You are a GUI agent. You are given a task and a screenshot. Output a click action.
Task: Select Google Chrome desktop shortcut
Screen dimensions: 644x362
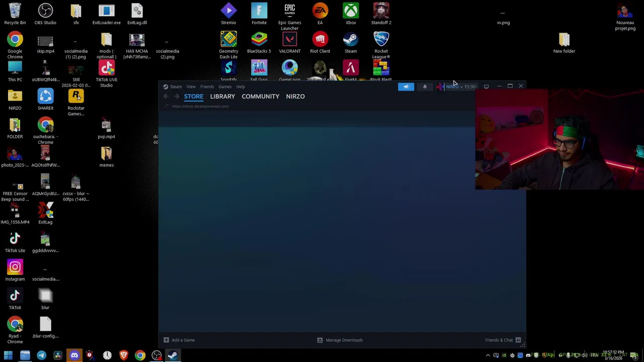click(x=15, y=45)
